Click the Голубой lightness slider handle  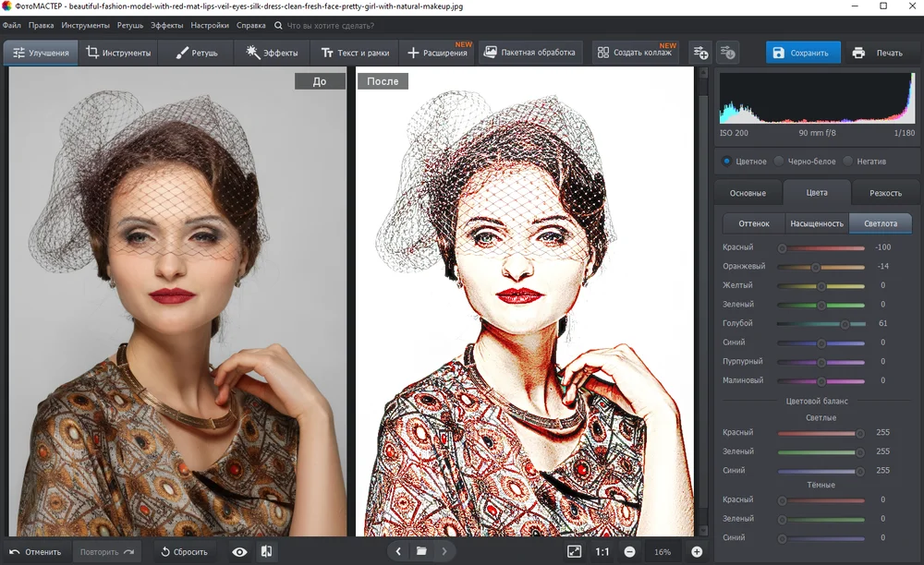pyautogui.click(x=845, y=324)
